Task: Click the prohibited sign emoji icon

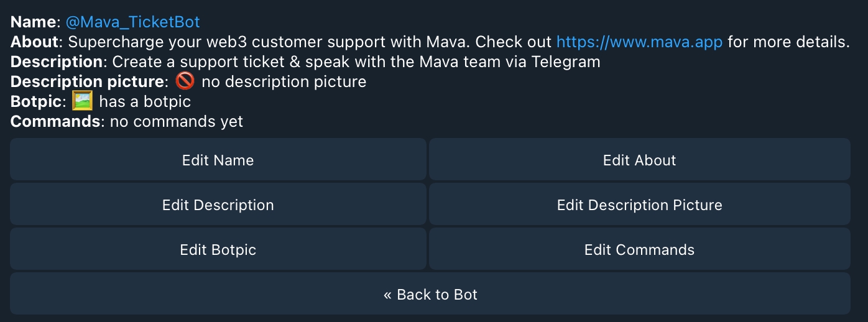Action: (x=185, y=81)
